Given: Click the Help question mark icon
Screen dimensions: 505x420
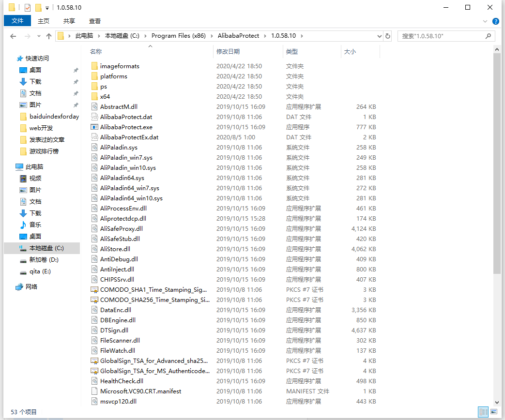Looking at the screenshot, I should (496, 21).
